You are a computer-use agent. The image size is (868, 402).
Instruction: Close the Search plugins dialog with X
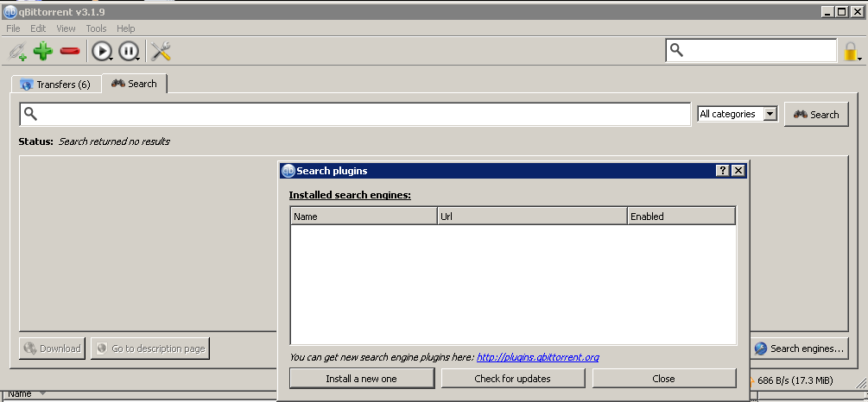click(738, 170)
